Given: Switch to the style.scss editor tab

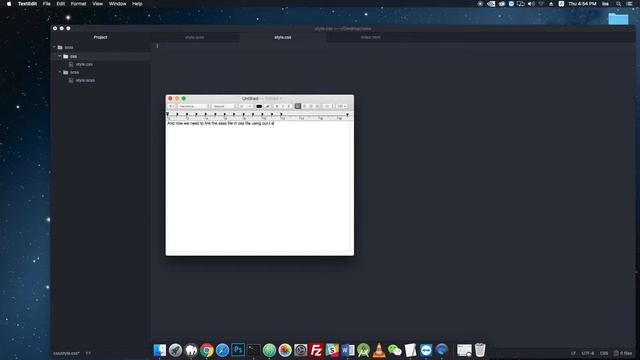Looking at the screenshot, I should click(195, 37).
